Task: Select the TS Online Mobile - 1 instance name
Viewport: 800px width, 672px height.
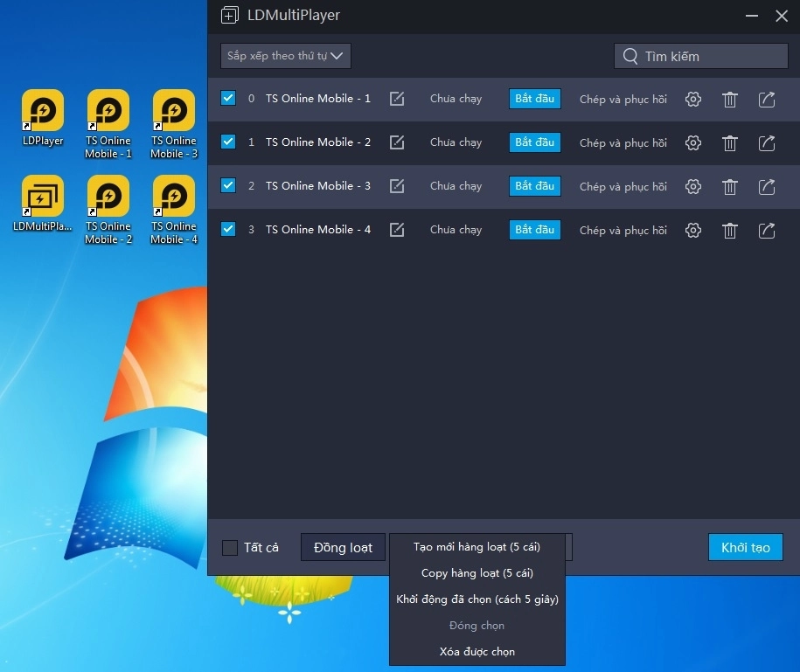Action: [318, 99]
